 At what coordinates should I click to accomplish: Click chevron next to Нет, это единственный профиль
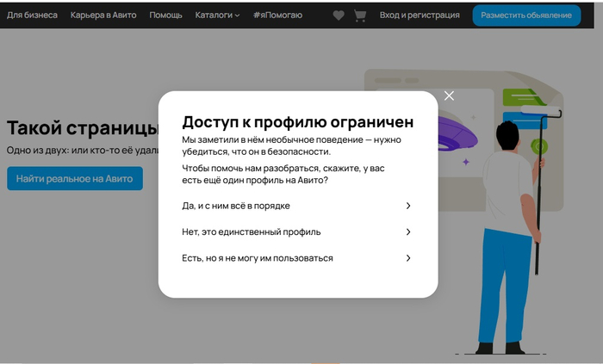click(x=408, y=232)
